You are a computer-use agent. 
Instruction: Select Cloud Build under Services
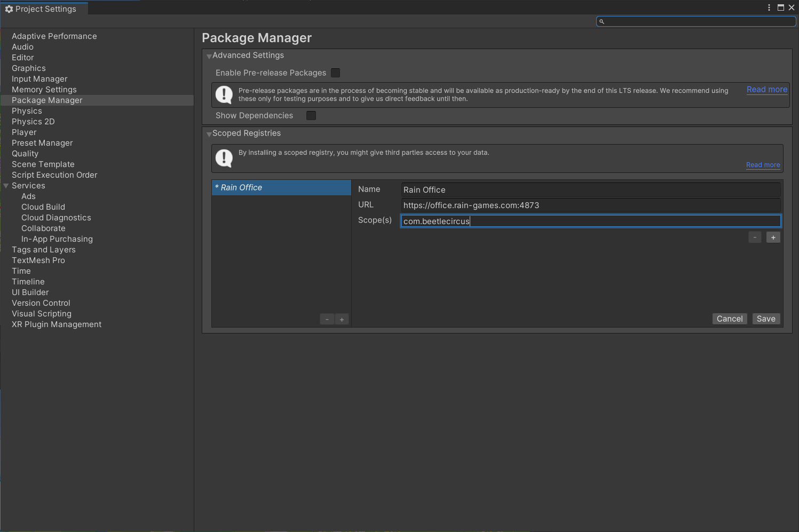43,207
